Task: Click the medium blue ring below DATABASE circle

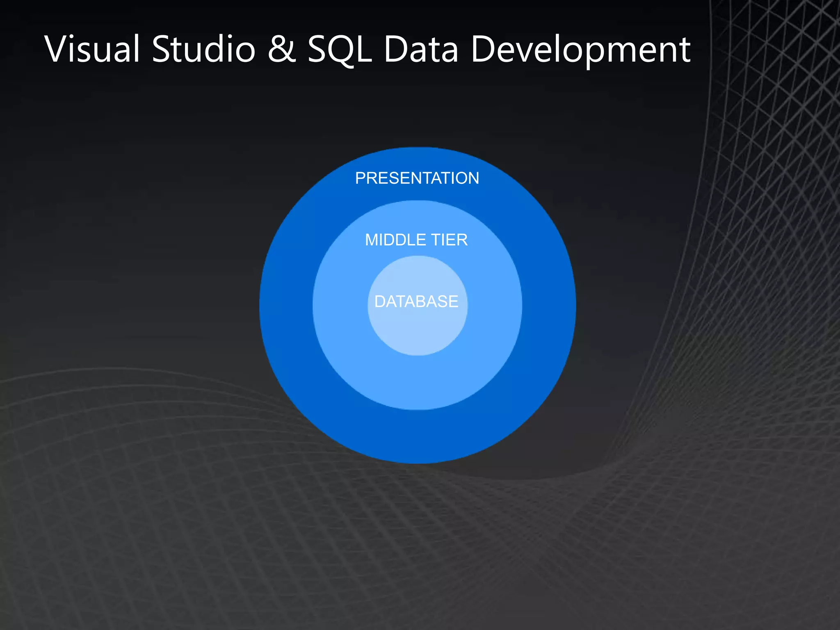Action: (x=418, y=382)
